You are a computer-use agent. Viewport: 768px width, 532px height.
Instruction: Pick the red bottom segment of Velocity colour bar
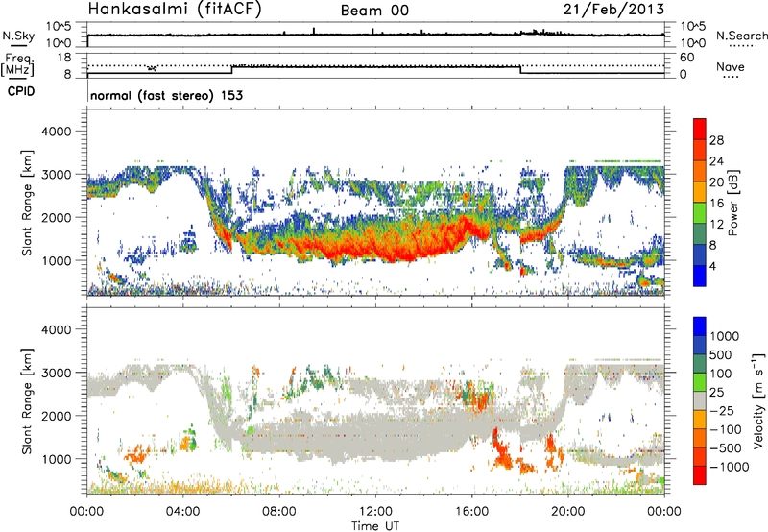coord(700,475)
